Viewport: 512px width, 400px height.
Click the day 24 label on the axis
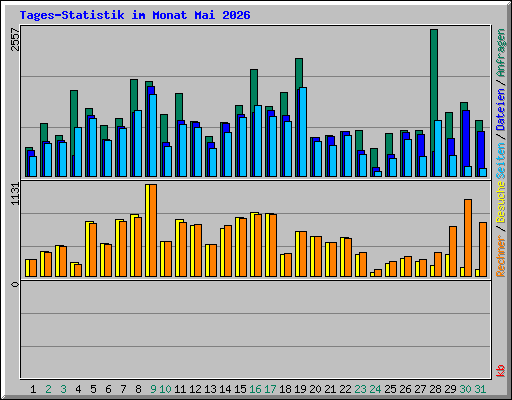[x=375, y=389]
